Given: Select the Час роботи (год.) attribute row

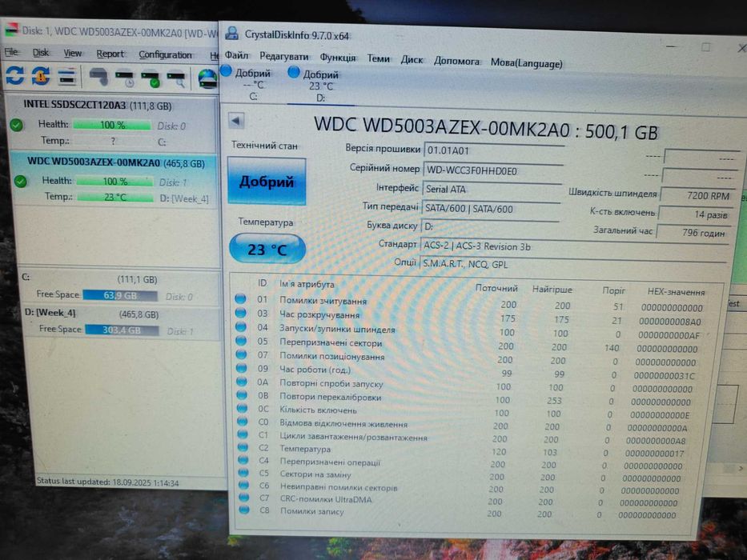Looking at the screenshot, I should click(467, 371).
